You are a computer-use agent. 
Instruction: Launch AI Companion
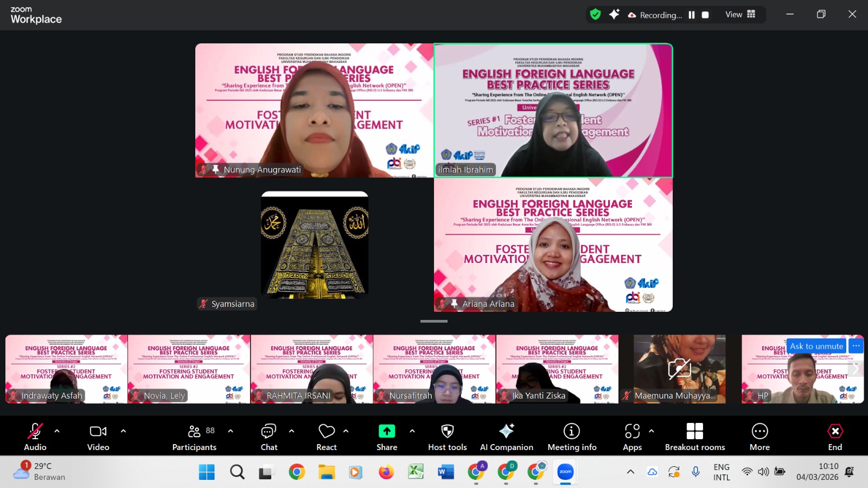[x=506, y=437]
